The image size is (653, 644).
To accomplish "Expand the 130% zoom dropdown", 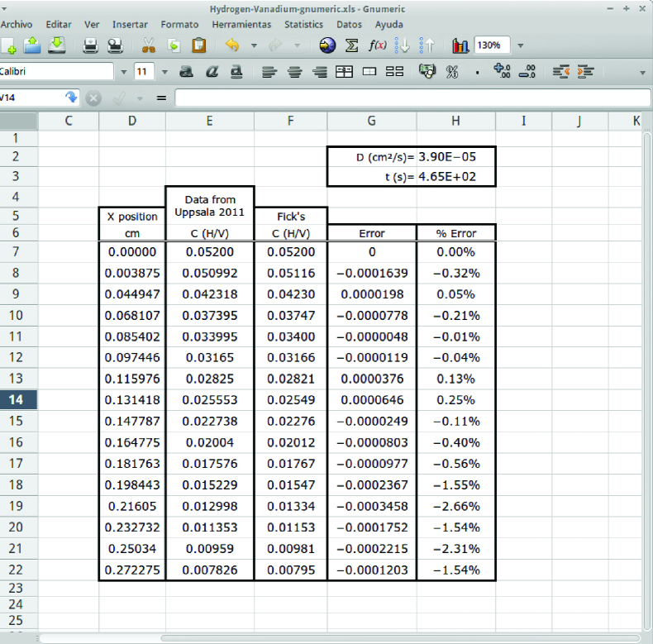I will point(520,45).
